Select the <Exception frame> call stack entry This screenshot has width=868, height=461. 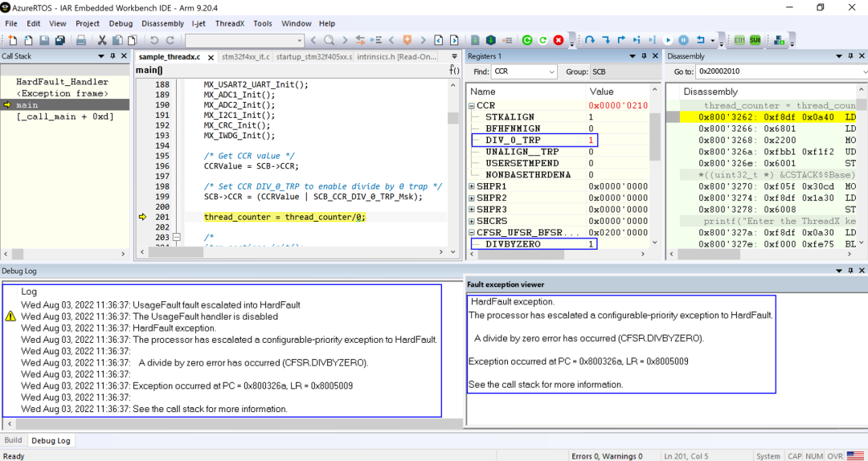63,93
